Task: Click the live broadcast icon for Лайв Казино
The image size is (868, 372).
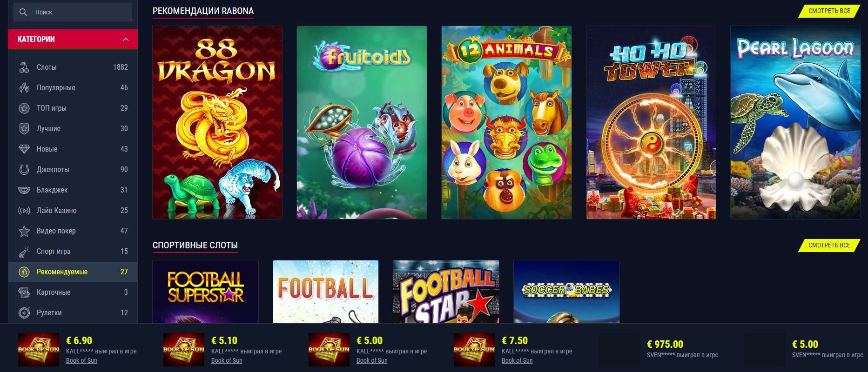Action: point(24,211)
